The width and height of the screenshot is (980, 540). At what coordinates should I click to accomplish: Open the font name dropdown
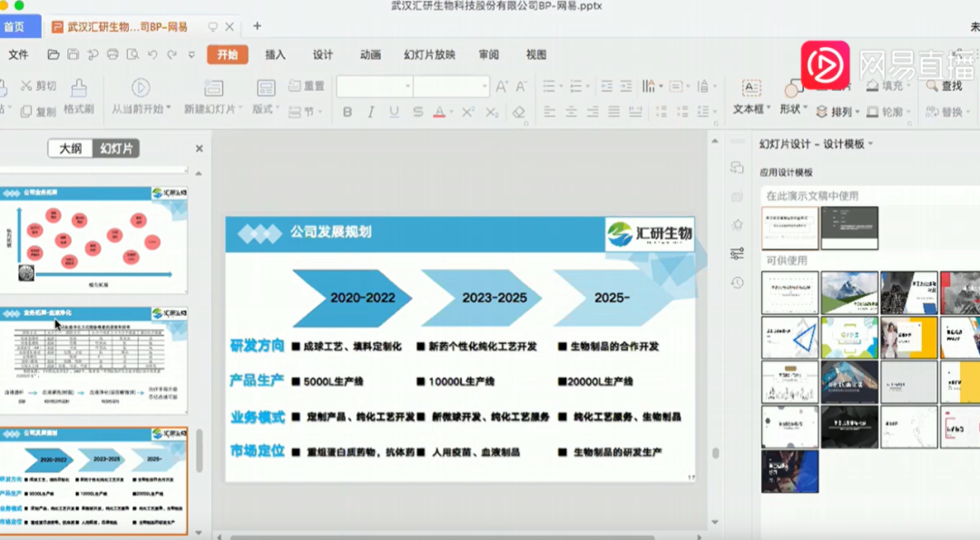click(x=375, y=86)
